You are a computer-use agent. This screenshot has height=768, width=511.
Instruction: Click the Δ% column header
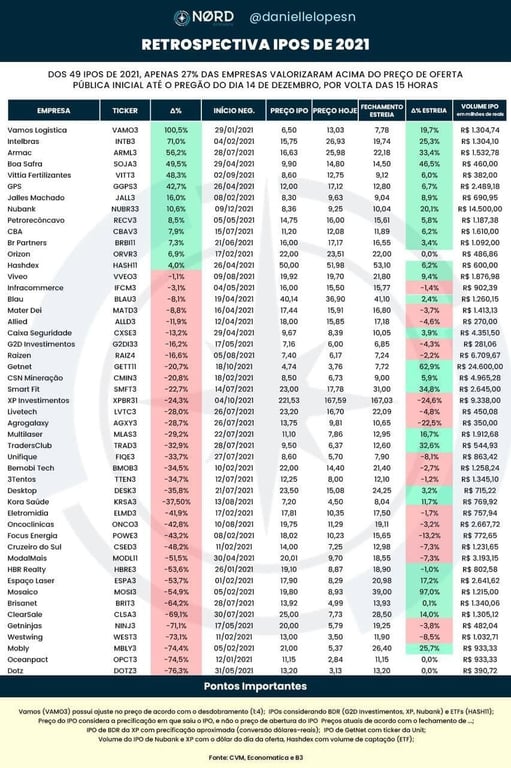pyautogui.click(x=176, y=111)
